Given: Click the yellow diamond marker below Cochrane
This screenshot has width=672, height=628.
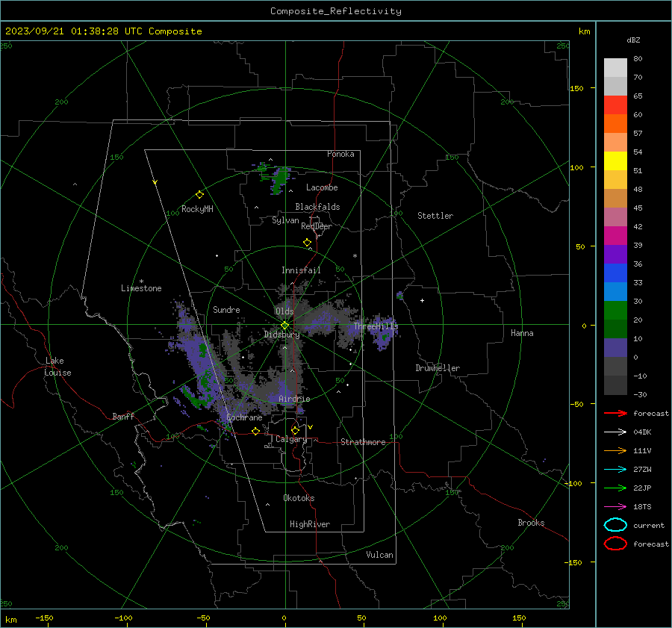Looking at the screenshot, I should pos(255,431).
